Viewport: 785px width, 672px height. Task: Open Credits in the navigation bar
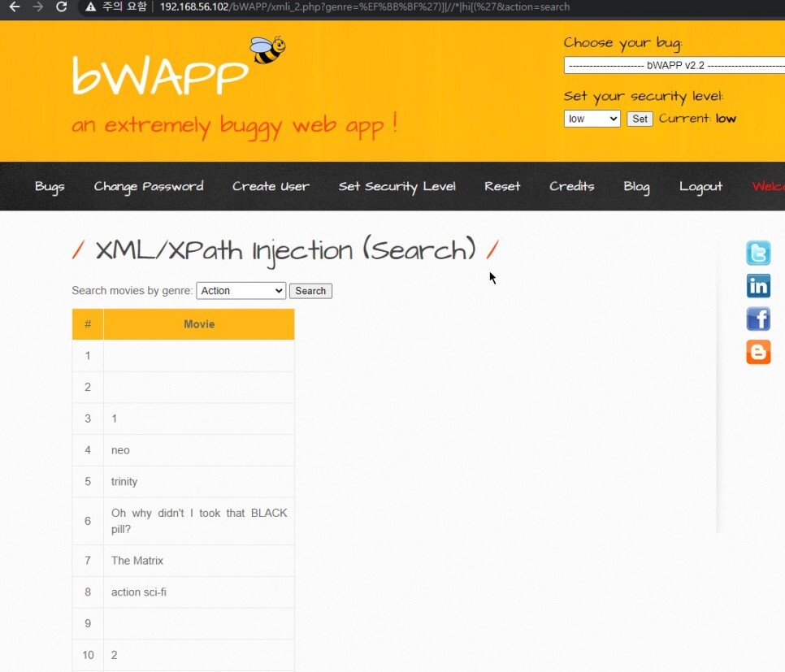[x=572, y=186]
